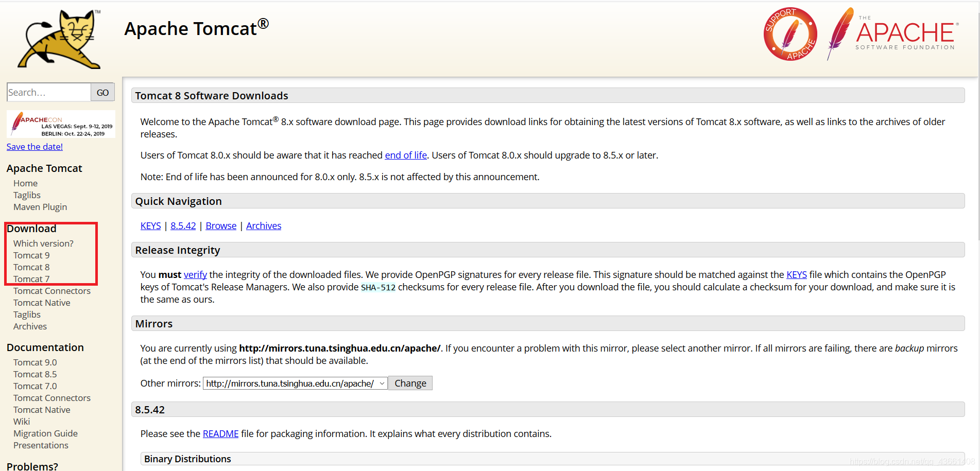Click the Apache Tomcat page title

[x=197, y=28]
